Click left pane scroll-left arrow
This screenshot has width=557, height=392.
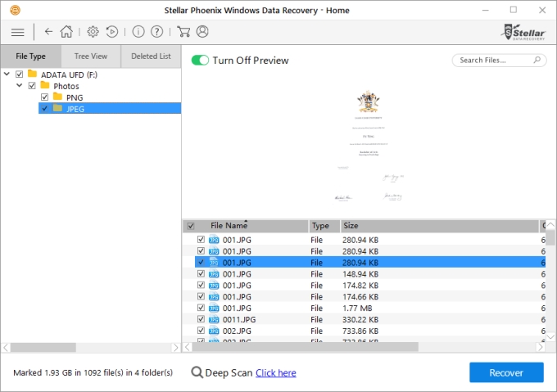click(x=6, y=347)
